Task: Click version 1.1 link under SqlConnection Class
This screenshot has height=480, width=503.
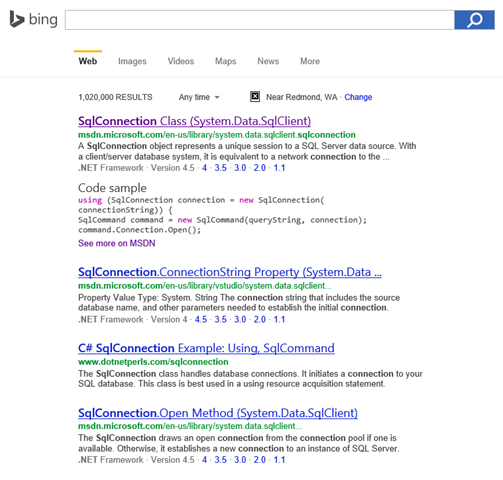Action: [279, 168]
